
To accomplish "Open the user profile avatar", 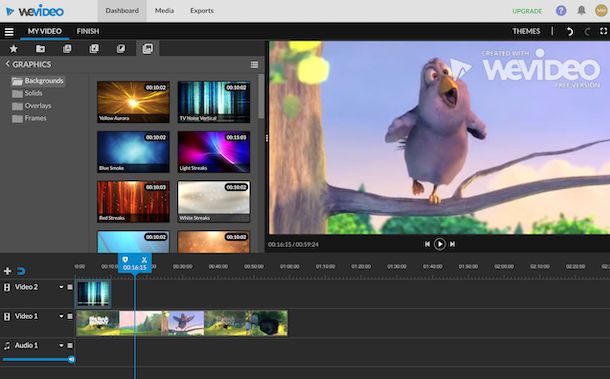I will tap(601, 11).
